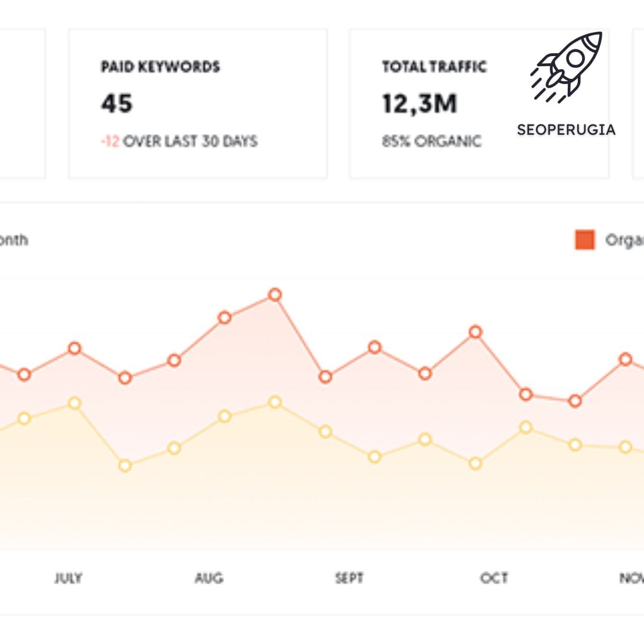Select yellow data point above JULY label

[x=75, y=403]
